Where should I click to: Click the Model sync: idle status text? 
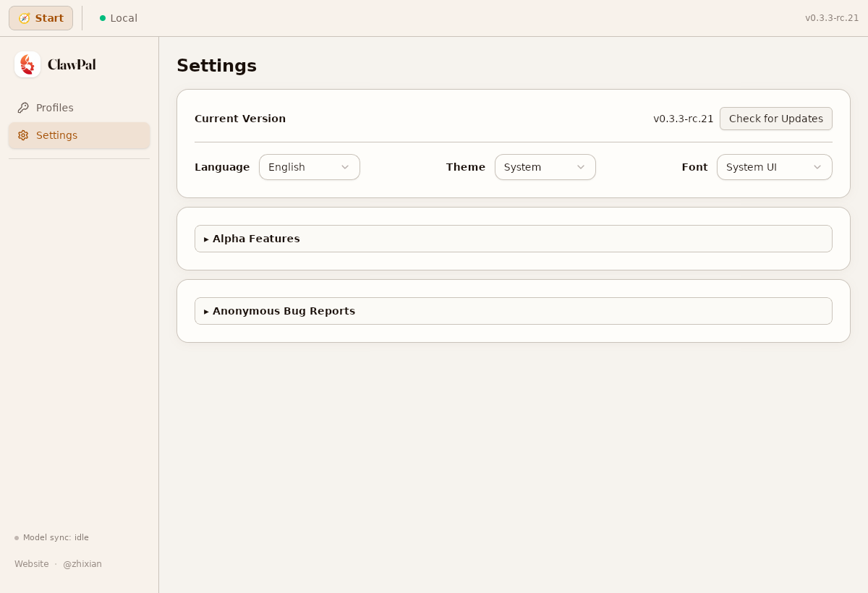click(x=56, y=538)
